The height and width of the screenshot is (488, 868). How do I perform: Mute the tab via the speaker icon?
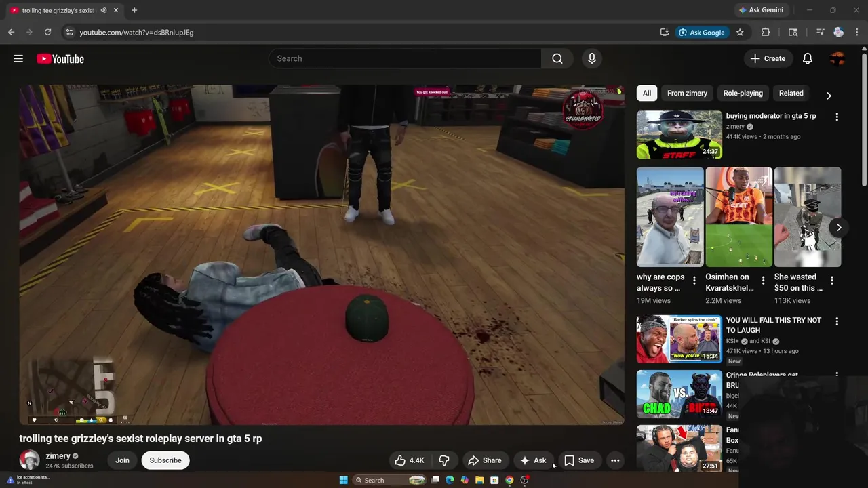(103, 10)
